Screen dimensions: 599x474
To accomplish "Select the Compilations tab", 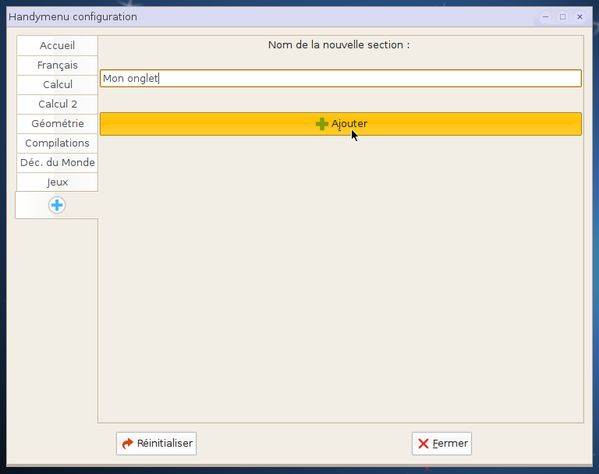I will coord(57,143).
